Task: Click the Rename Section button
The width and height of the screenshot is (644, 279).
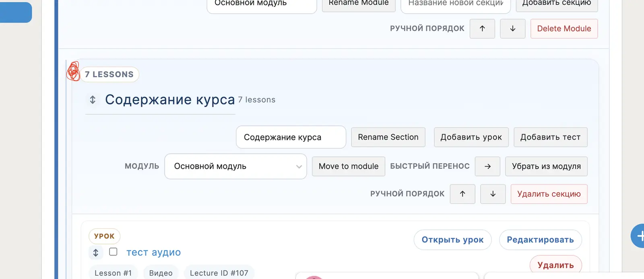Action: click(x=388, y=137)
